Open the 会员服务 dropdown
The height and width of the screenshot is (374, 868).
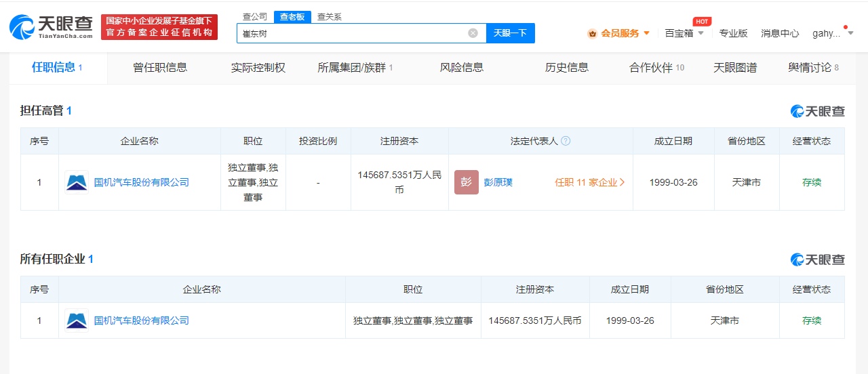[x=618, y=33]
